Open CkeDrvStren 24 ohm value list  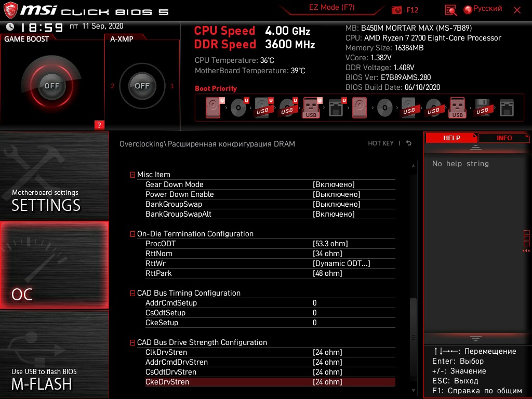pos(327,382)
